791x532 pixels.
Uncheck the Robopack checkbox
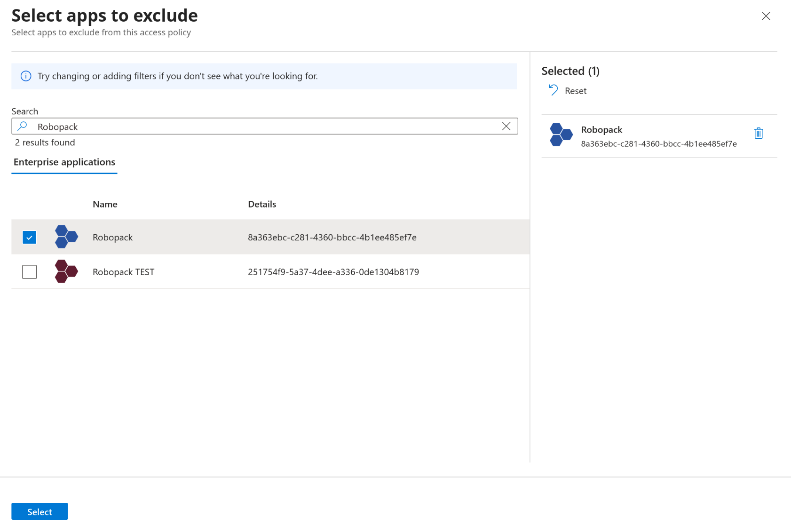coord(29,237)
